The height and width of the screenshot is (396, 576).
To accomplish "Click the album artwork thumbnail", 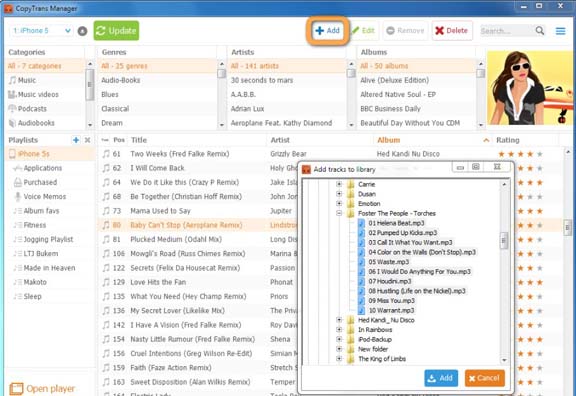I will coord(529,88).
